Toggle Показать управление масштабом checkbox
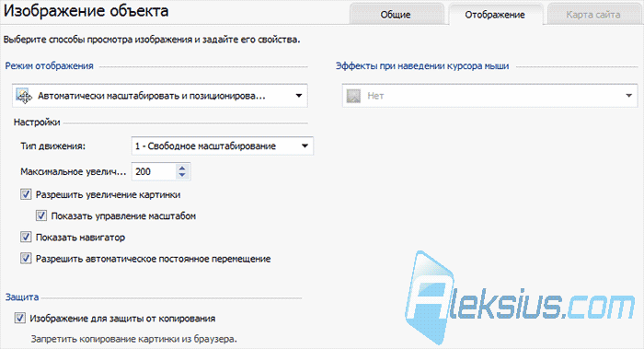The height and width of the screenshot is (349, 644). [x=41, y=215]
